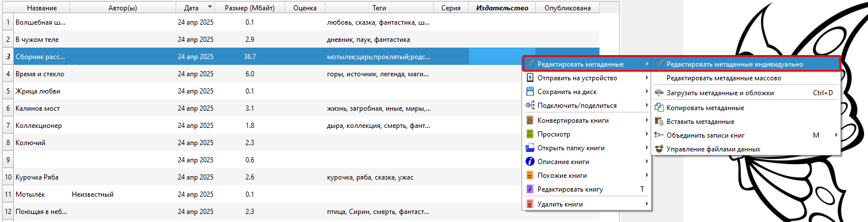Viewport: 868px width, 222px height.
Task: Expand Похожие книги submenu arrow
Action: click(647, 176)
